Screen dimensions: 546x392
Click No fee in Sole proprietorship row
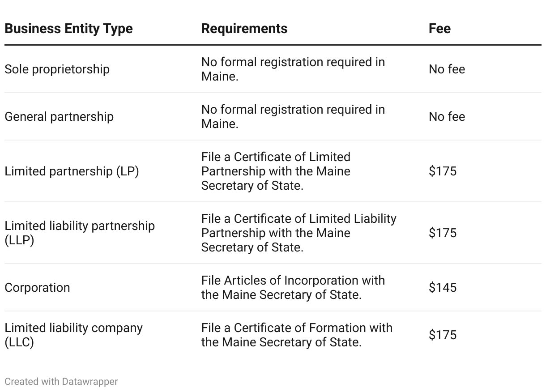tap(447, 69)
